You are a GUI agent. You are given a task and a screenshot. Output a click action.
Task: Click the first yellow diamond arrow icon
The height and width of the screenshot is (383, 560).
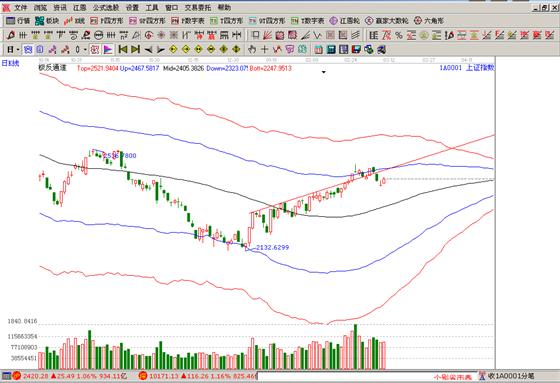(x=173, y=49)
